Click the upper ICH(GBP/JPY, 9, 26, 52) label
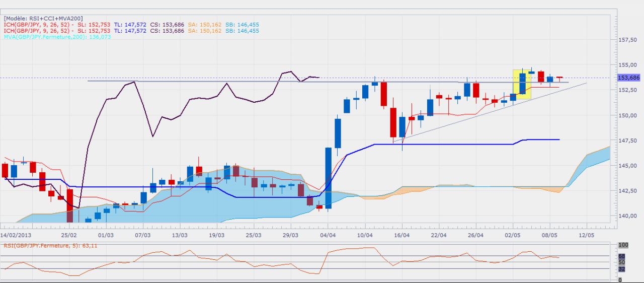The height and width of the screenshot is (283, 644). pos(39,24)
